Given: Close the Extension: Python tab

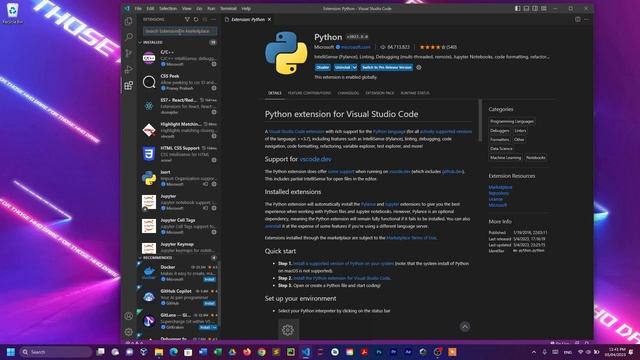Looking at the screenshot, I should pyautogui.click(x=269, y=19).
